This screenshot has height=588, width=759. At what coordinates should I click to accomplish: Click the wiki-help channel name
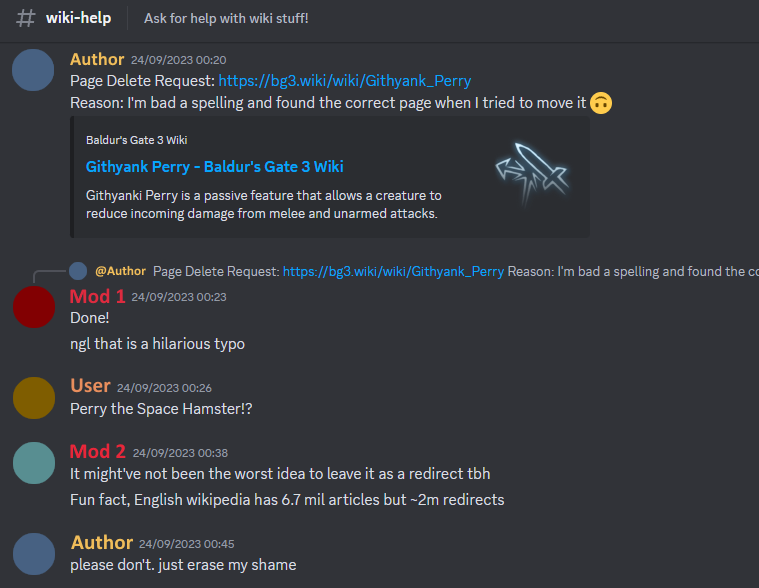78,18
